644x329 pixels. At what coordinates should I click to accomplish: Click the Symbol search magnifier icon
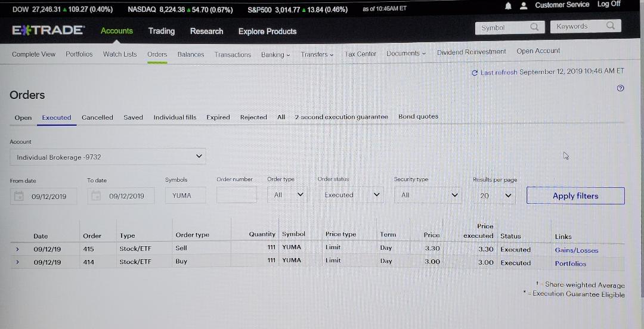(534, 27)
